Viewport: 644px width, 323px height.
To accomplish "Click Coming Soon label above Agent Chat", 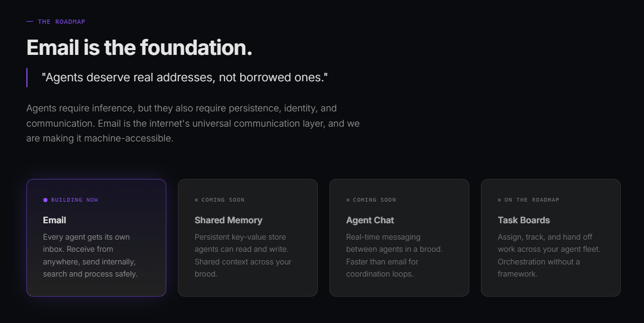I will coord(374,200).
